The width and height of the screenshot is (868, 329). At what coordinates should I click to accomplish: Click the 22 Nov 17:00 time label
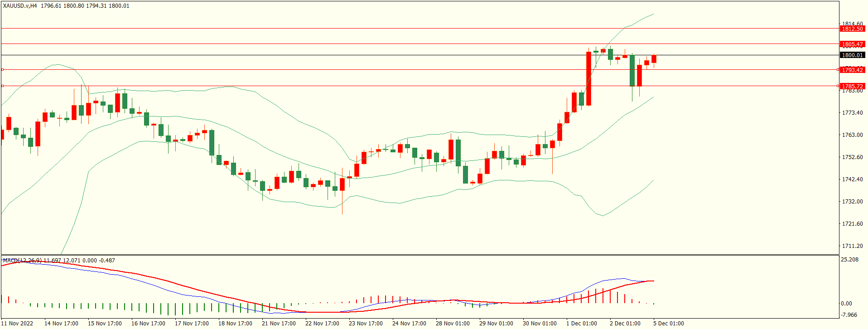(322, 324)
